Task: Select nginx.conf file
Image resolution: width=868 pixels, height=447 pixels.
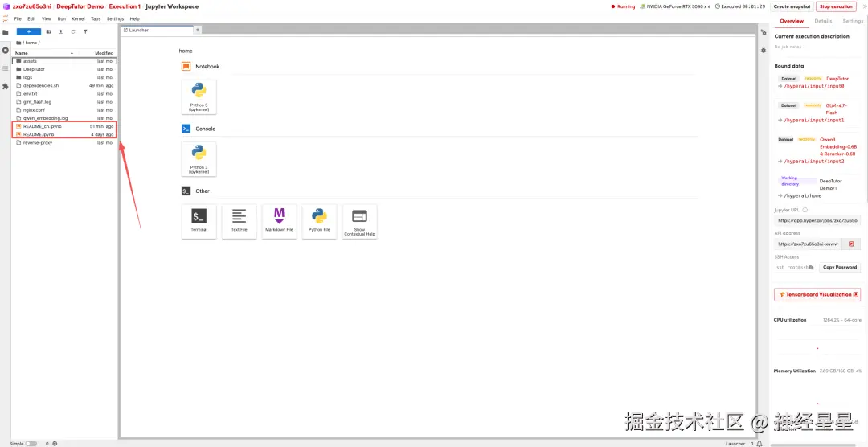Action: 65,110
